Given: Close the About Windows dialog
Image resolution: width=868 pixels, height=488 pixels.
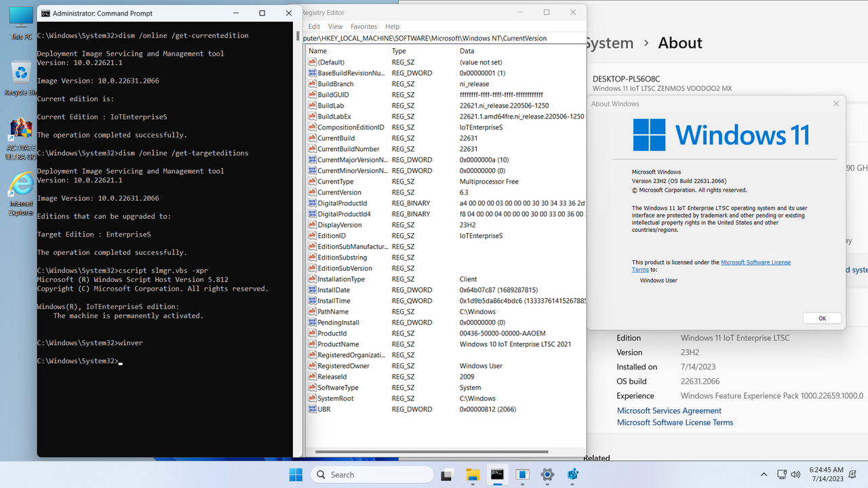Looking at the screenshot, I should 836,104.
